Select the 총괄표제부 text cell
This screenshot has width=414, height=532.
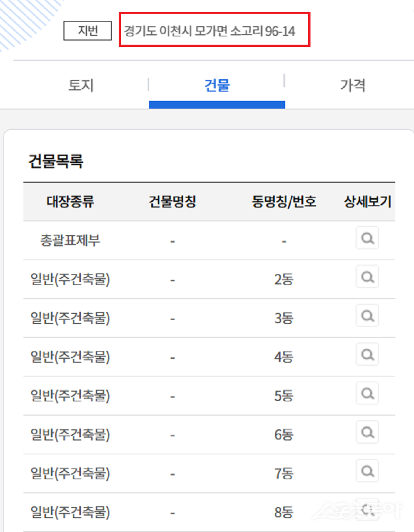70,241
